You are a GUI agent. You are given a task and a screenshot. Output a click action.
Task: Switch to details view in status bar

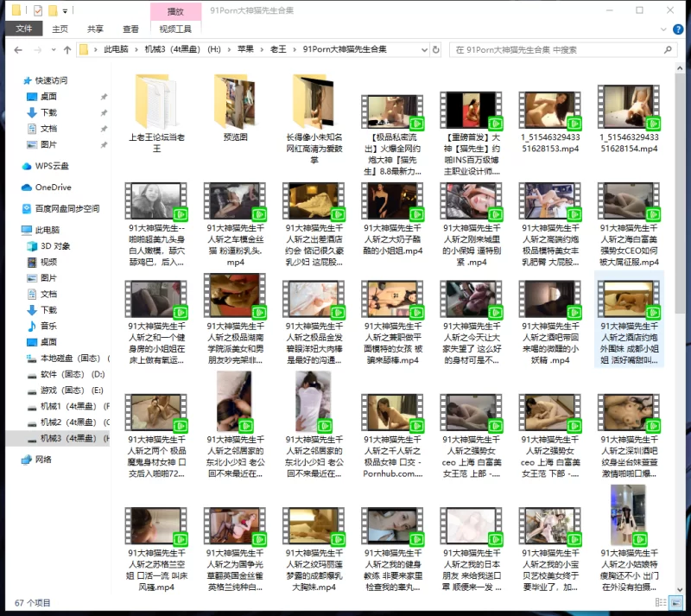click(x=661, y=602)
